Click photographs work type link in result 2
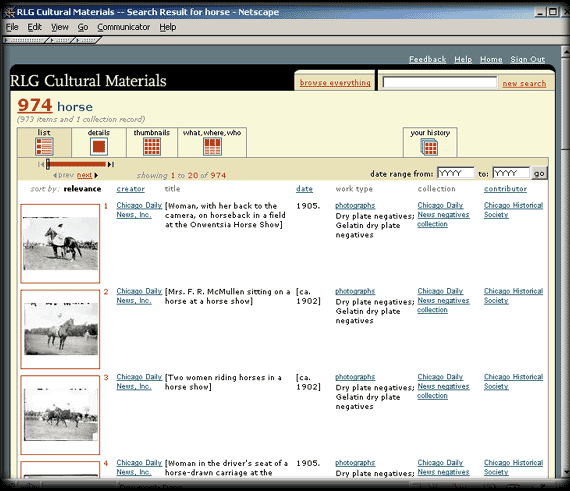 [355, 291]
